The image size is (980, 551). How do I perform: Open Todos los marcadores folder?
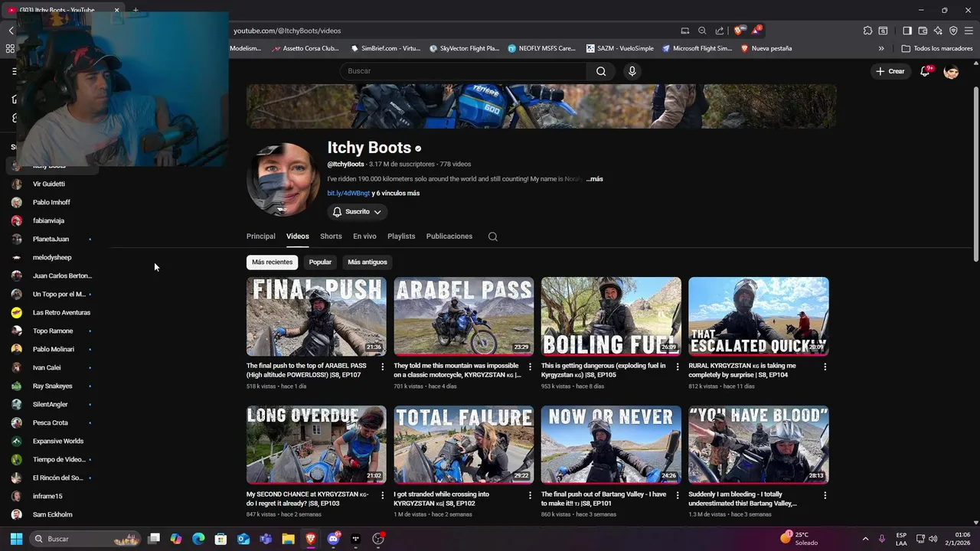[937, 48]
